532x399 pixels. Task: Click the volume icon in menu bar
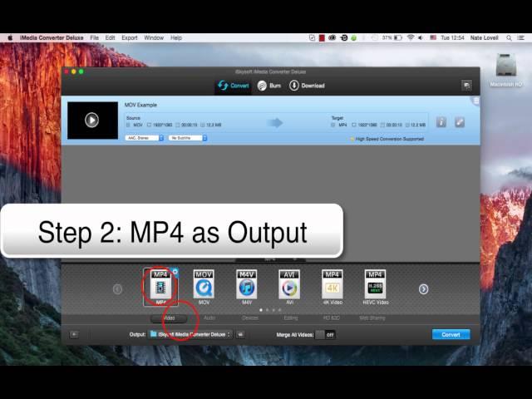point(421,37)
